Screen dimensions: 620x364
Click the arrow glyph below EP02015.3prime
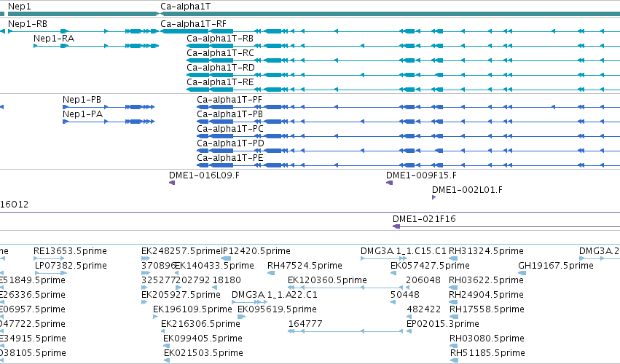(x=409, y=331)
